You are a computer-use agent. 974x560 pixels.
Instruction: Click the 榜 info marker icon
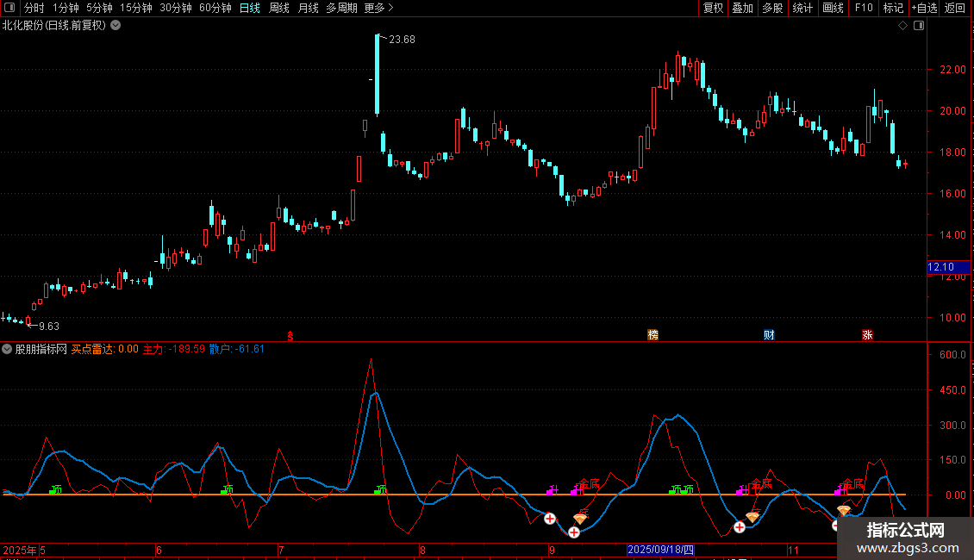coord(652,334)
